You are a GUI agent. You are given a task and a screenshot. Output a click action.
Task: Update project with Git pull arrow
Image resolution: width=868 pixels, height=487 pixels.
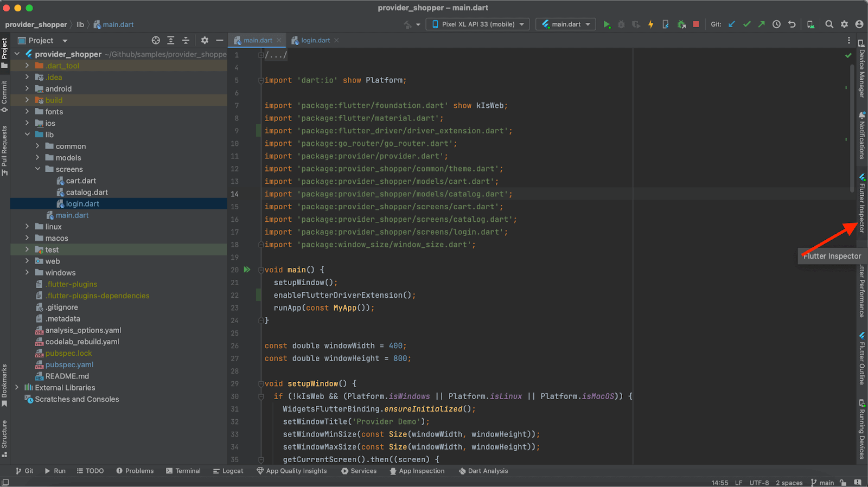[732, 24]
